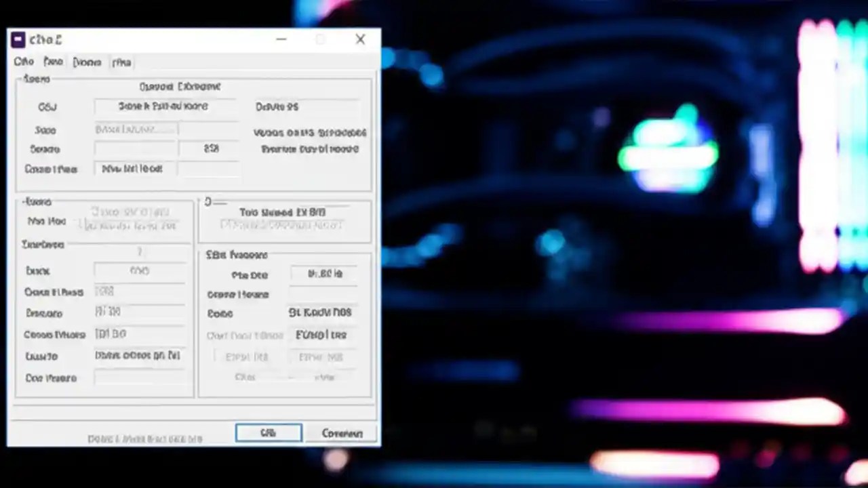Open the rightmost tab in the window
The height and width of the screenshot is (488, 868).
coord(121,62)
